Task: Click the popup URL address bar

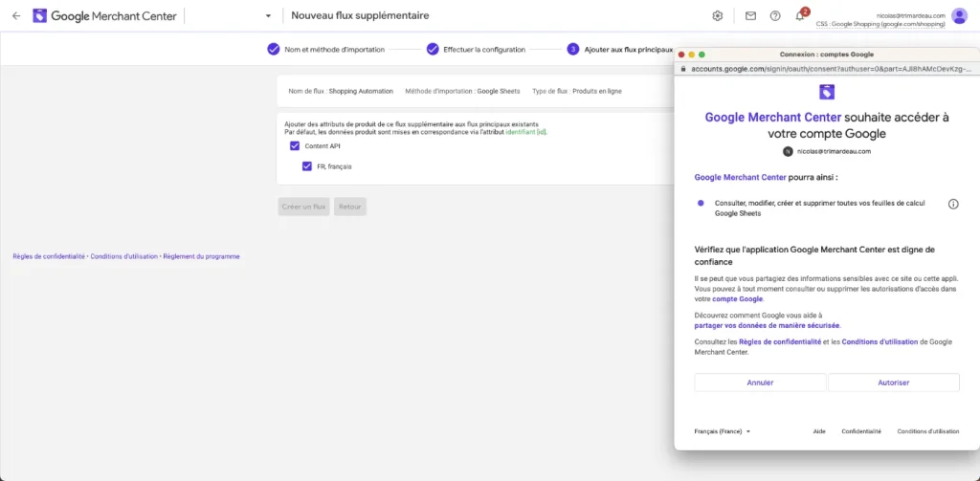Action: click(x=827, y=68)
